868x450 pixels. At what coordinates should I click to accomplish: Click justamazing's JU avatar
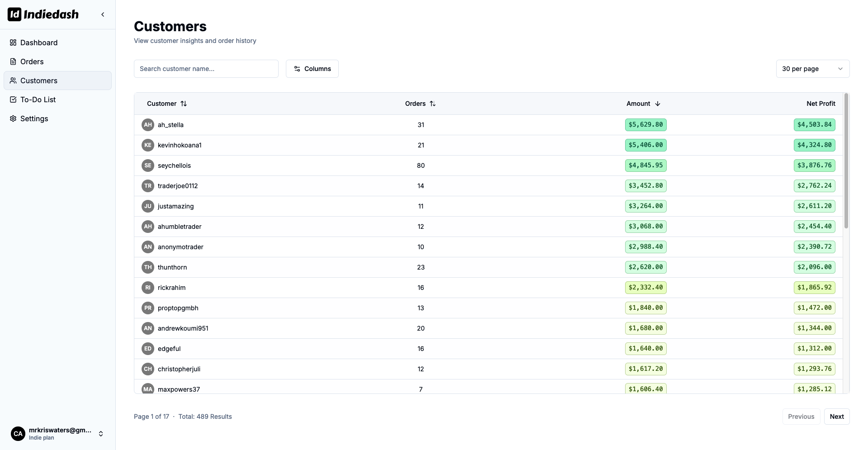pyautogui.click(x=148, y=206)
